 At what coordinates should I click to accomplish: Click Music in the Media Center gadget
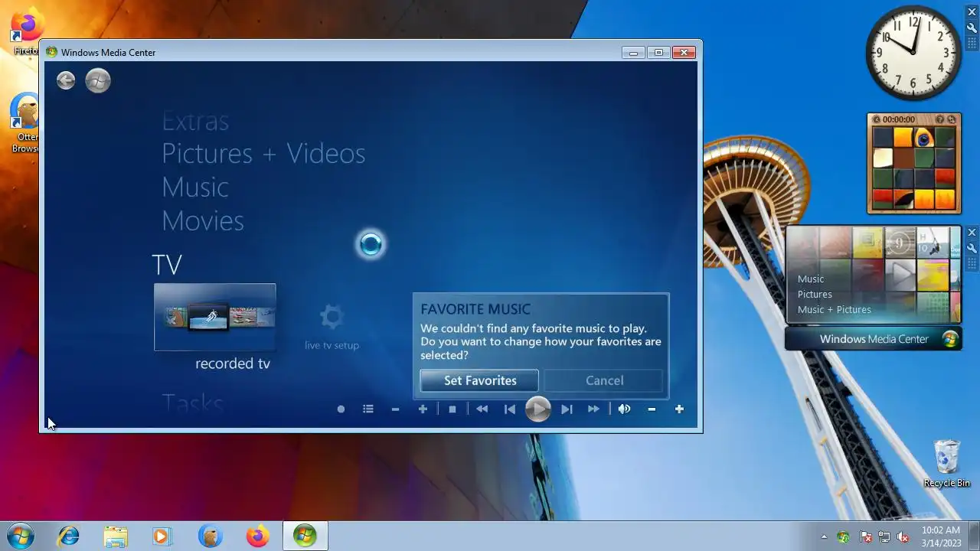point(811,279)
